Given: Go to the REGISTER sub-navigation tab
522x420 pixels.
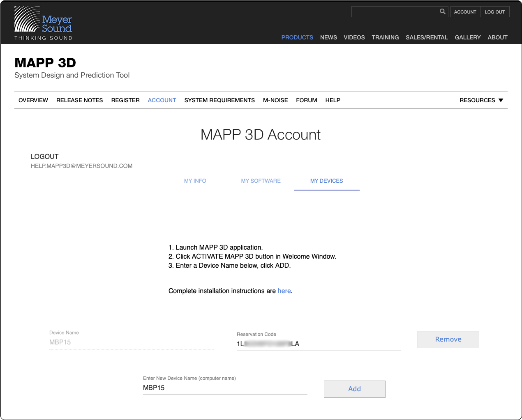Looking at the screenshot, I should click(x=125, y=100).
